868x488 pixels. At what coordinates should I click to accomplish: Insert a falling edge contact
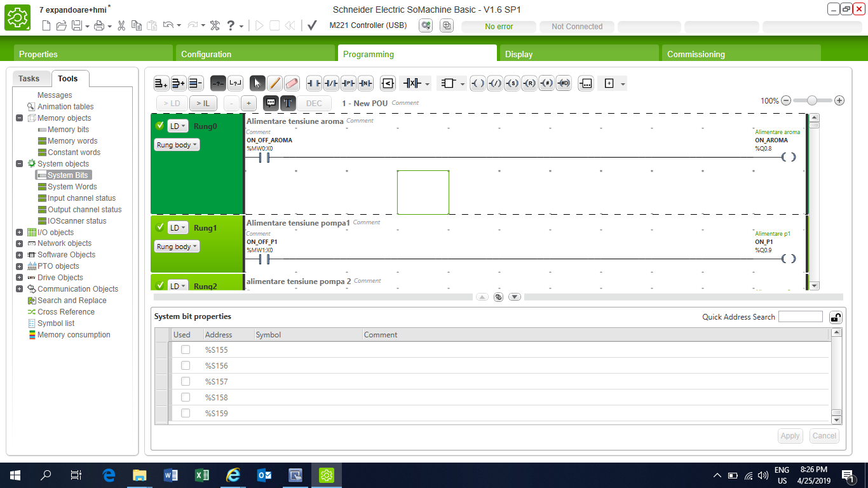tap(365, 83)
